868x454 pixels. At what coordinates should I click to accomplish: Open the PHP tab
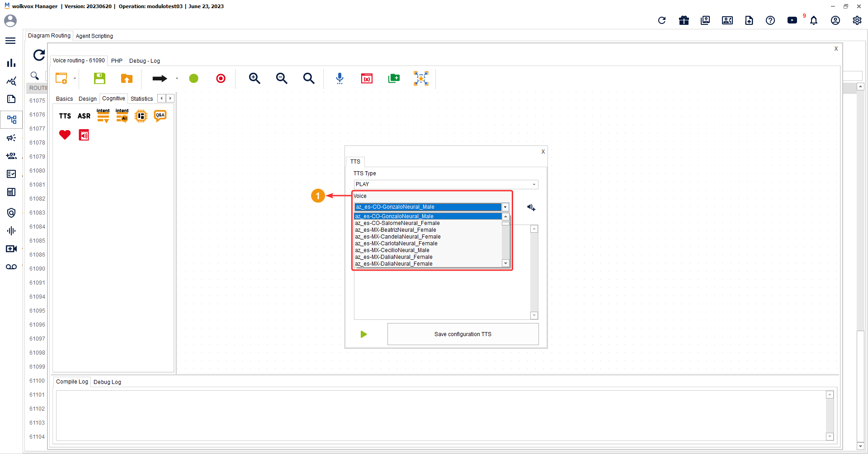(117, 61)
